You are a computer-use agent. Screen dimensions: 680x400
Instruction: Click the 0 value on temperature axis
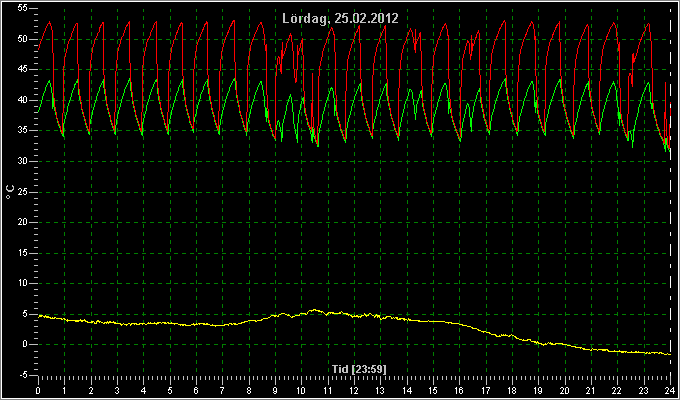(x=25, y=344)
